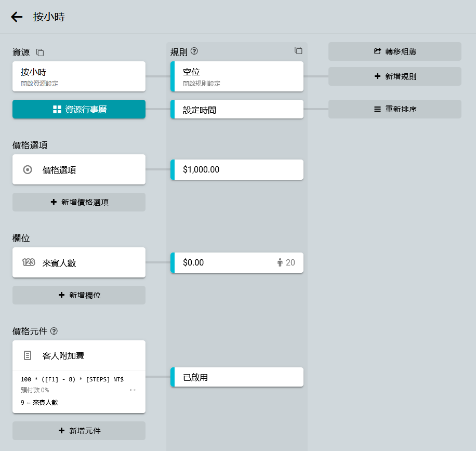Image resolution: width=476 pixels, height=451 pixels.
Task: Open the 空位 rule settings card
Action: 237,76
